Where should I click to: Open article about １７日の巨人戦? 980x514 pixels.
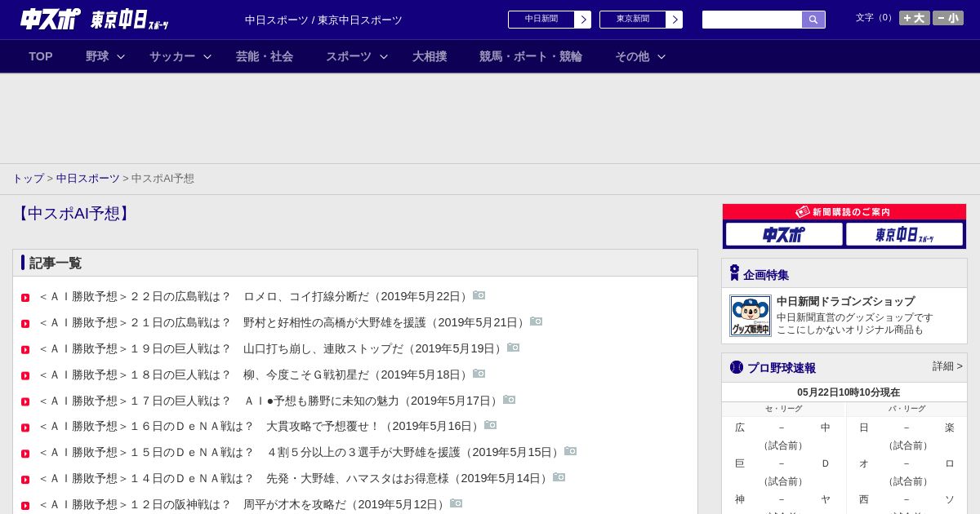(270, 401)
